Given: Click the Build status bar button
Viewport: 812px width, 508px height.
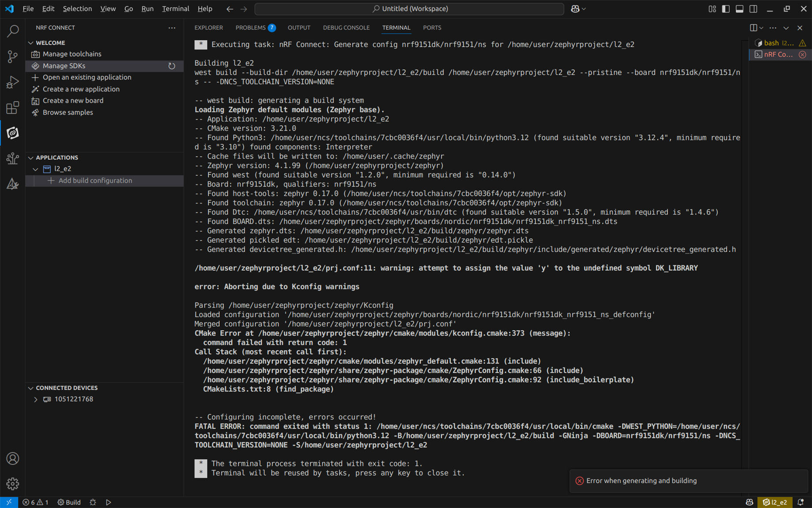Looking at the screenshot, I should pos(69,502).
